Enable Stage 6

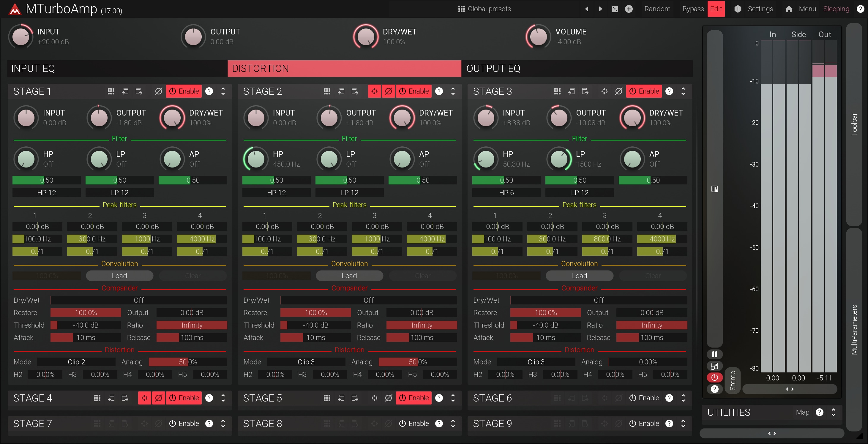pyautogui.click(x=644, y=398)
